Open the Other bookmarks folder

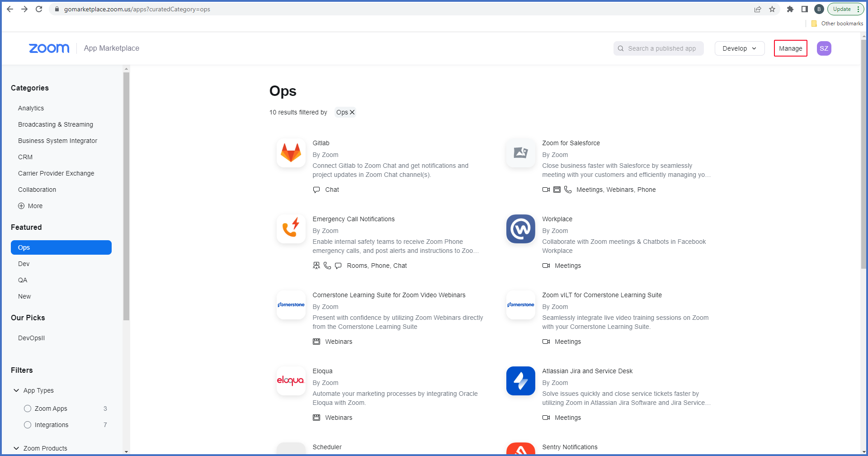(x=837, y=24)
